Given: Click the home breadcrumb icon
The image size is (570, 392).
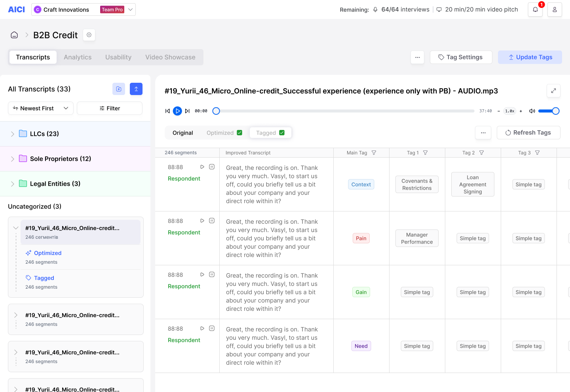Looking at the screenshot, I should 14,35.
